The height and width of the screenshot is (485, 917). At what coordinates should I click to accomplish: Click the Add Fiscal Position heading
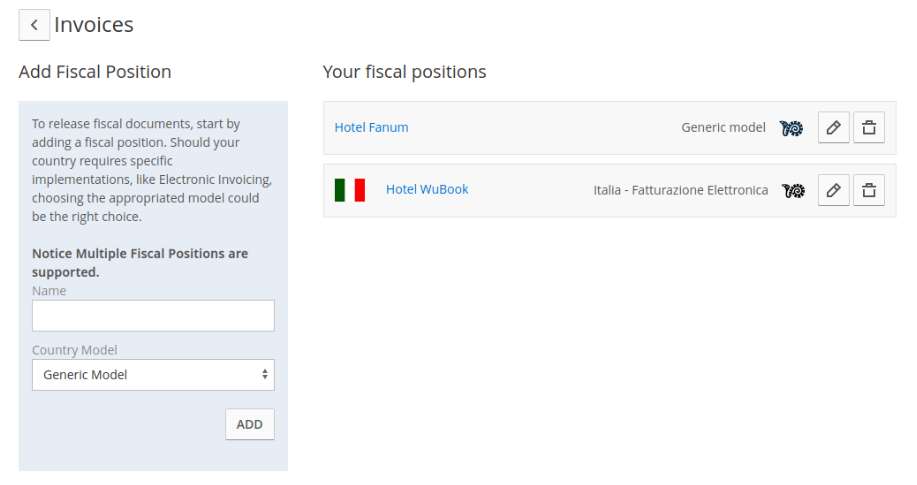(x=95, y=72)
